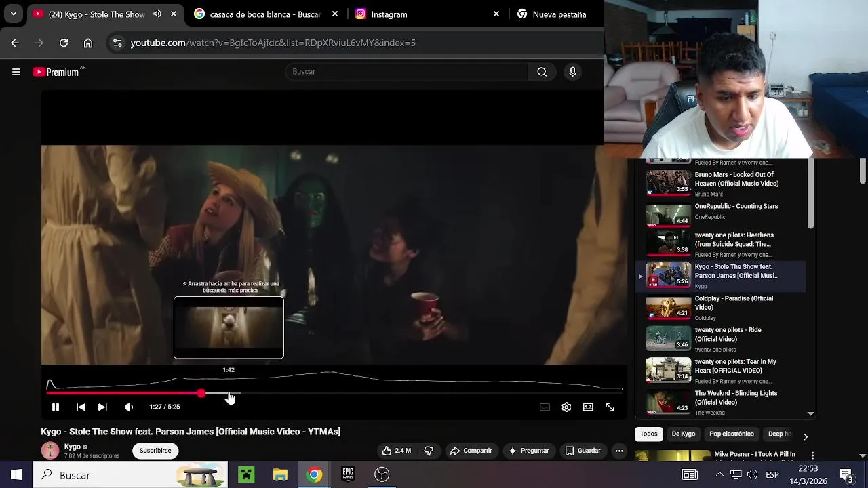Open options for Mike Posner video
This screenshot has height=488, width=868.
pyautogui.click(x=812, y=455)
